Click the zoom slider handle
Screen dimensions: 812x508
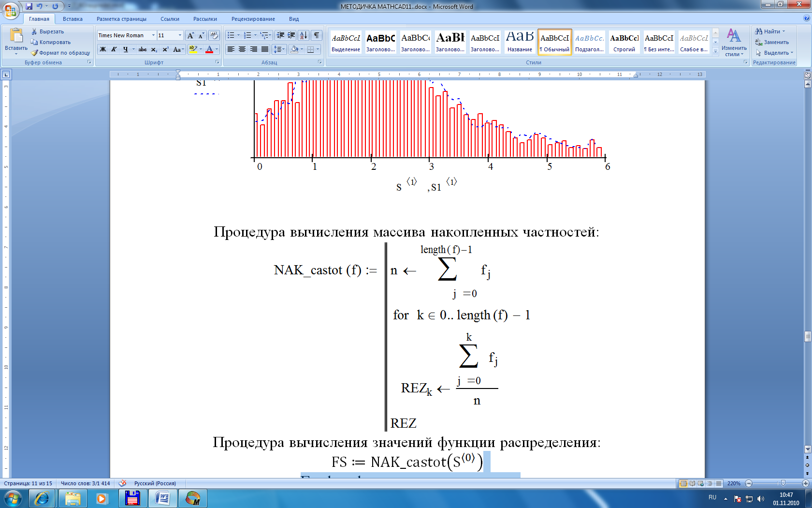[x=783, y=483]
